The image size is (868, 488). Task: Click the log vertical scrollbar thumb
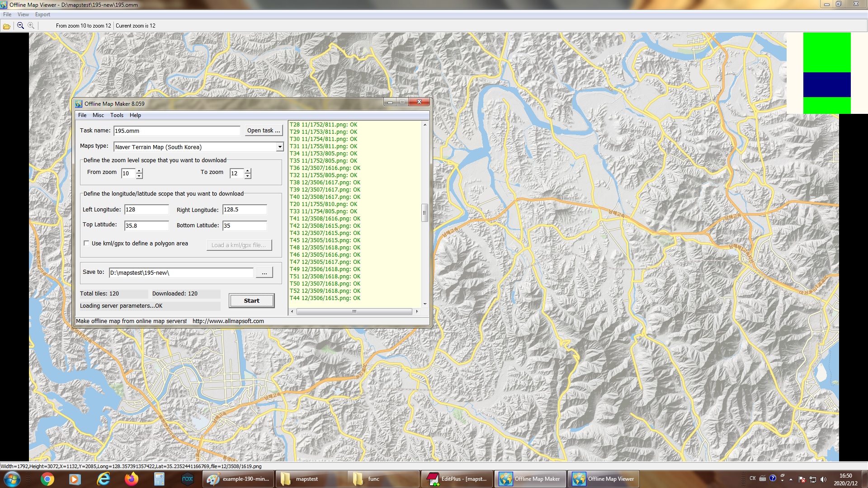coord(425,213)
